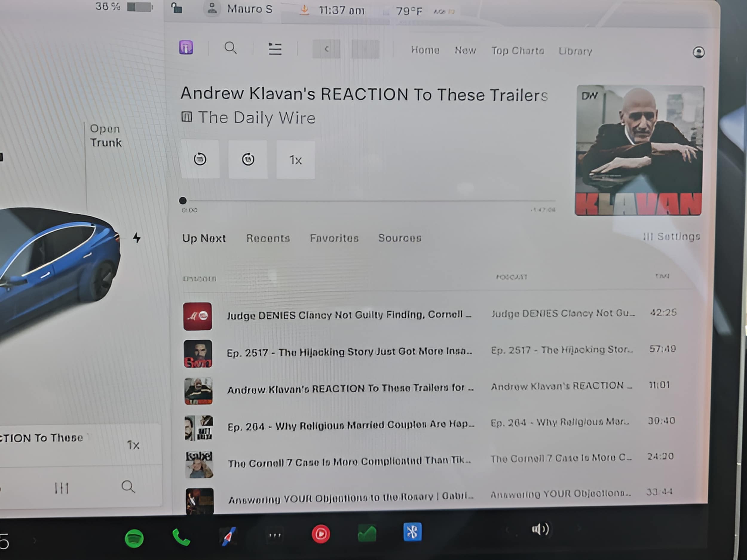Open the red media player dock icon
This screenshot has width=747, height=560.
pyautogui.click(x=321, y=534)
